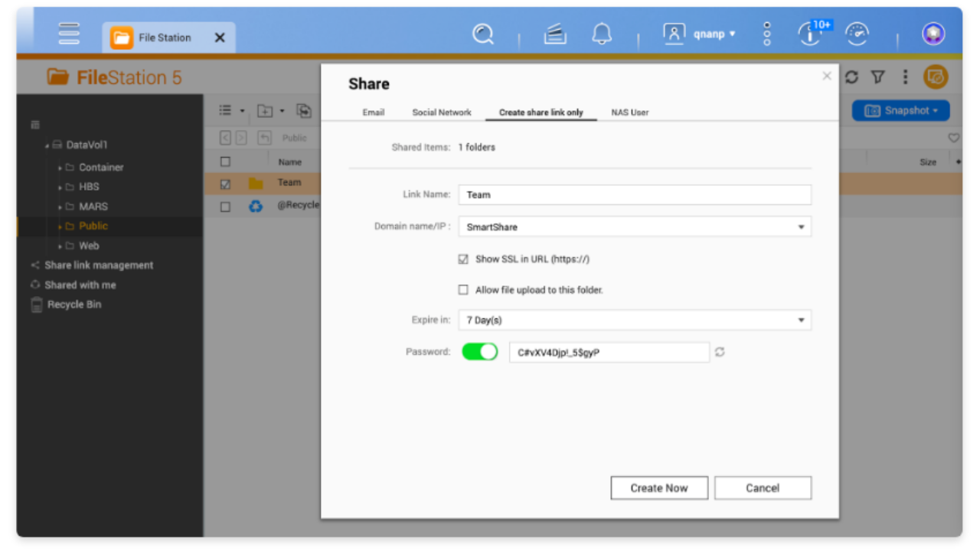Open the Domain name/IP dropdown
The image size is (980, 551).
pos(801,227)
